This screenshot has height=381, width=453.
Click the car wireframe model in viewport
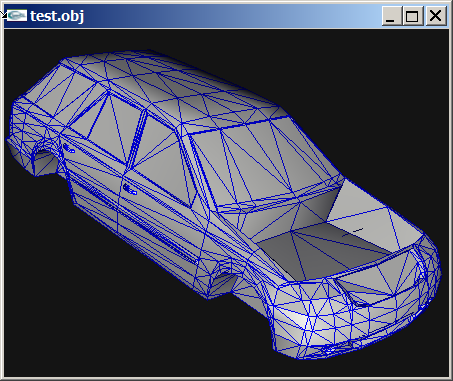point(224,204)
